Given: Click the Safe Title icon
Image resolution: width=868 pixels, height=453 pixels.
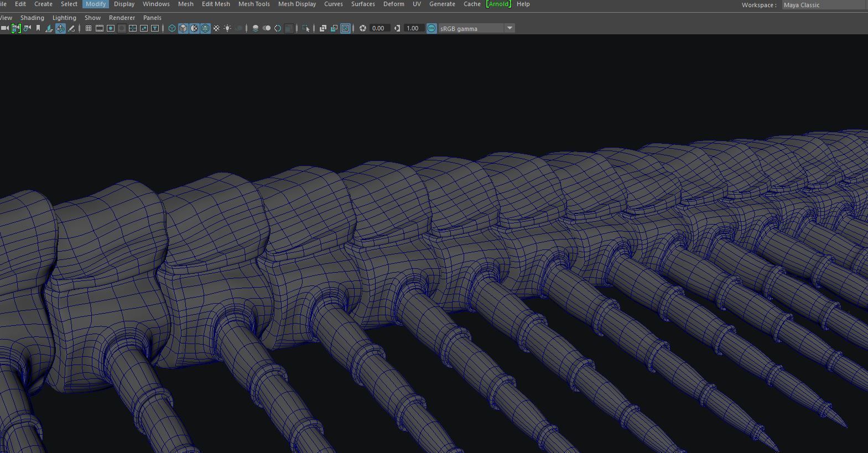Looking at the screenshot, I should click(155, 28).
